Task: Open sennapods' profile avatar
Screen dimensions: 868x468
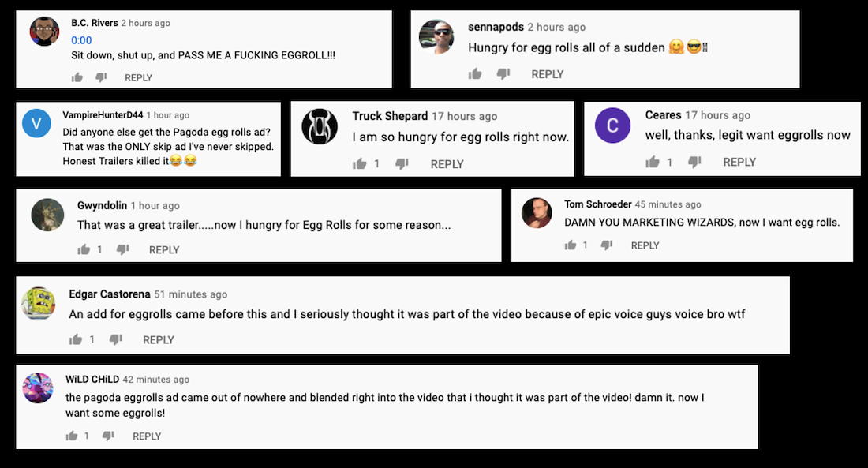Action: click(x=437, y=37)
